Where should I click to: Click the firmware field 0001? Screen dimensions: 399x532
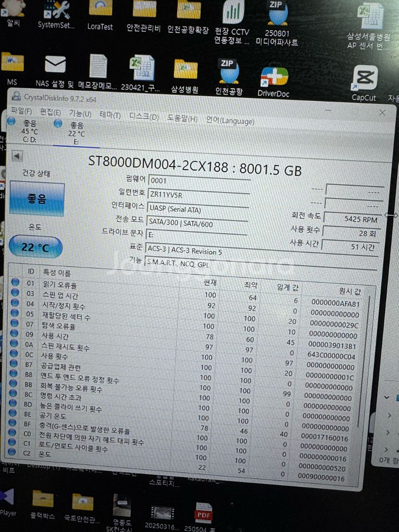click(x=199, y=182)
